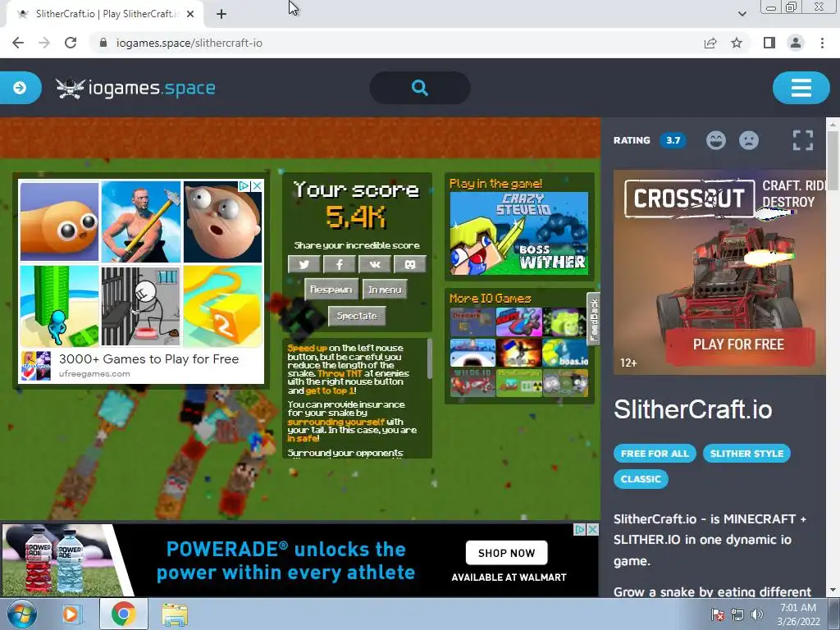Open the boas.io game thumbnail
Viewport: 840px width, 630px height.
coord(565,353)
